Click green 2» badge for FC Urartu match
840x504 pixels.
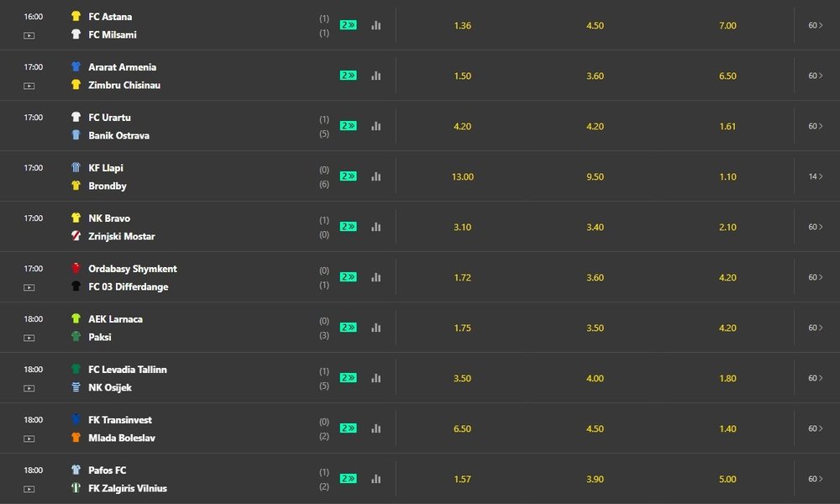(x=348, y=126)
